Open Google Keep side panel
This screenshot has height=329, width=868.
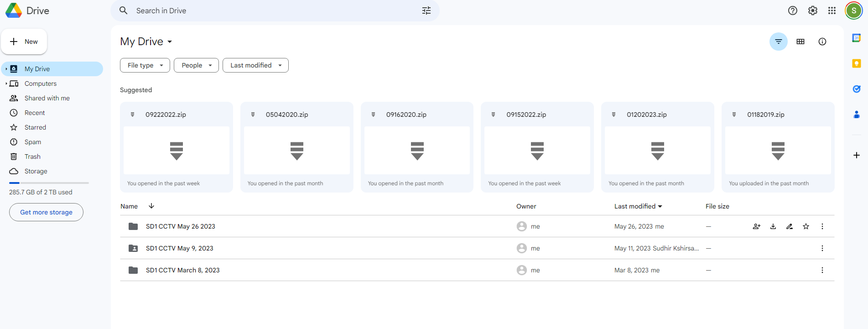(x=857, y=63)
